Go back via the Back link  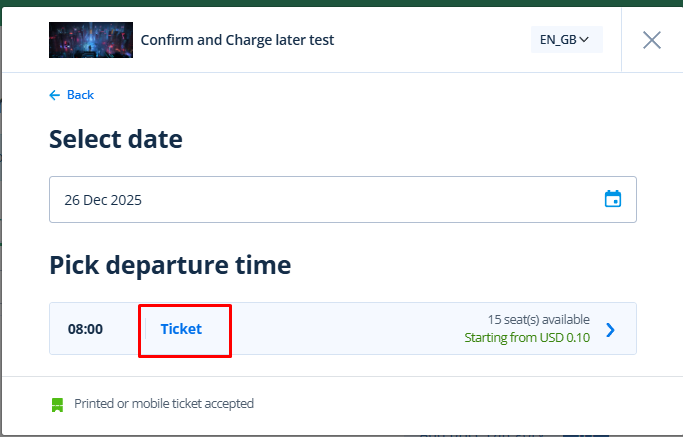click(x=80, y=95)
